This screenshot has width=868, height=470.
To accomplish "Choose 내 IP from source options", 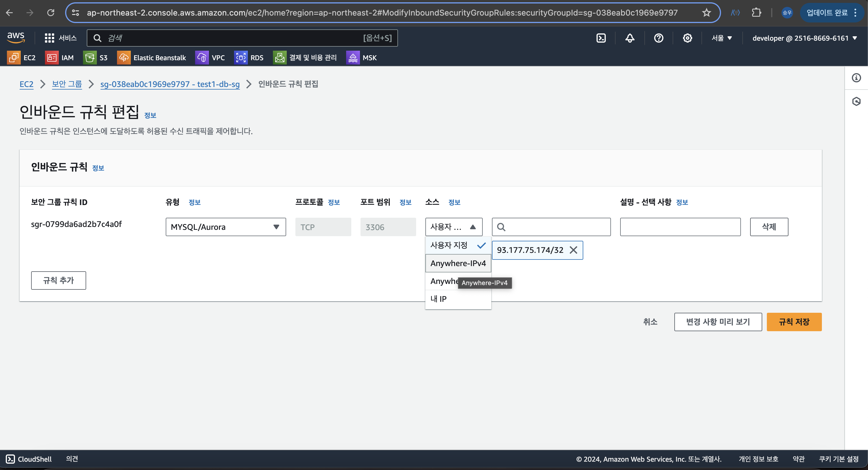I will pos(438,299).
